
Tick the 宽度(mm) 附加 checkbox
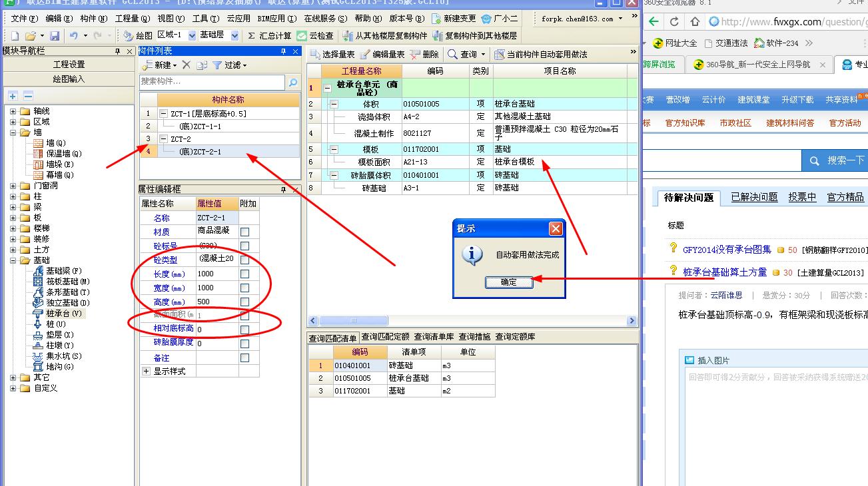tap(244, 288)
